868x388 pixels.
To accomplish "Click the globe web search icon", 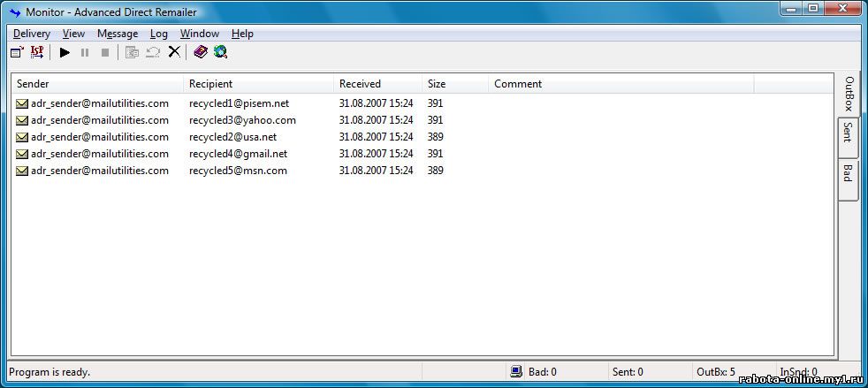I will (221, 52).
